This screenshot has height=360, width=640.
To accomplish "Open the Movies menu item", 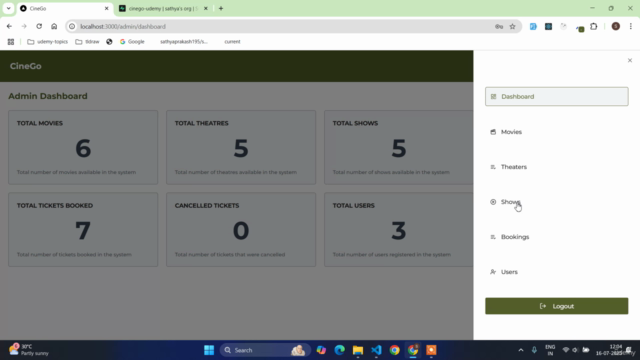I will 556,132.
